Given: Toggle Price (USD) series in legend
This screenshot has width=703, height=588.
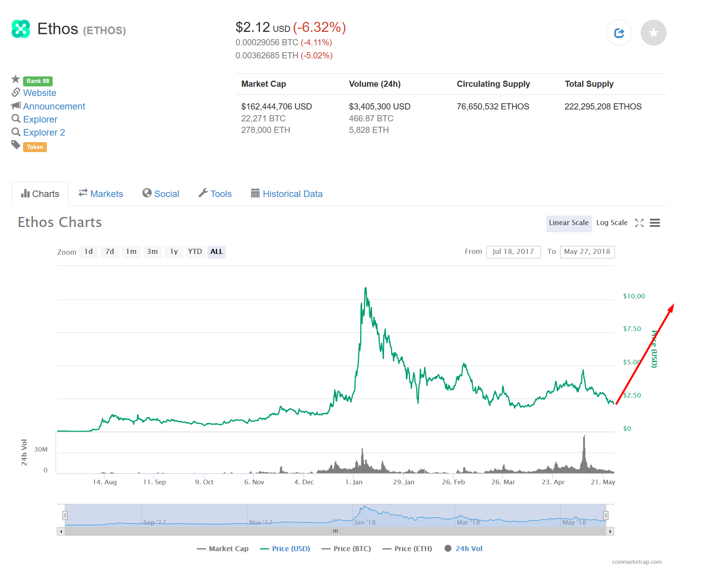Looking at the screenshot, I should (x=285, y=549).
